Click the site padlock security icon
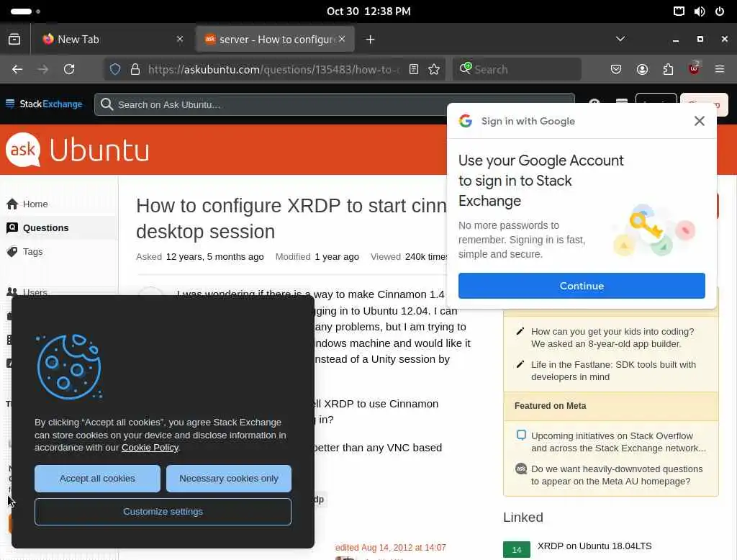The height and width of the screenshot is (560, 737). [x=135, y=70]
